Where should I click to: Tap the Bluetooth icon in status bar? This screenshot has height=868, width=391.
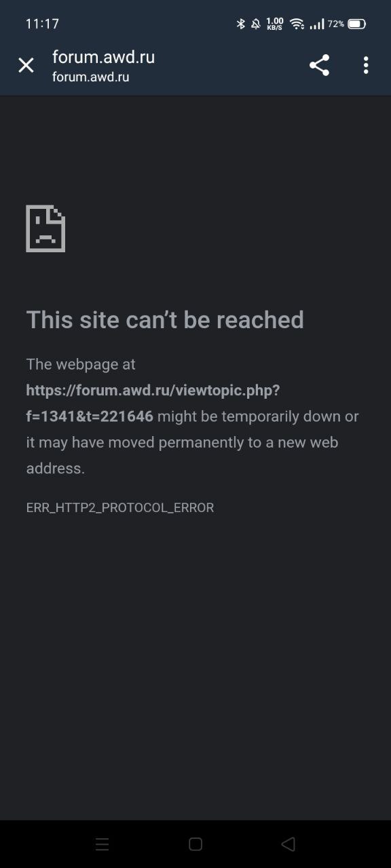(240, 24)
